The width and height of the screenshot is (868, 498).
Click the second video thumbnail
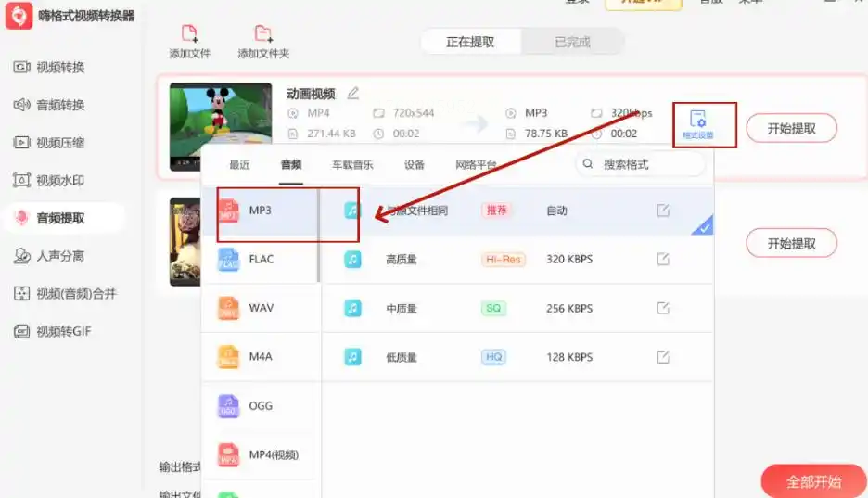pyautogui.click(x=185, y=242)
